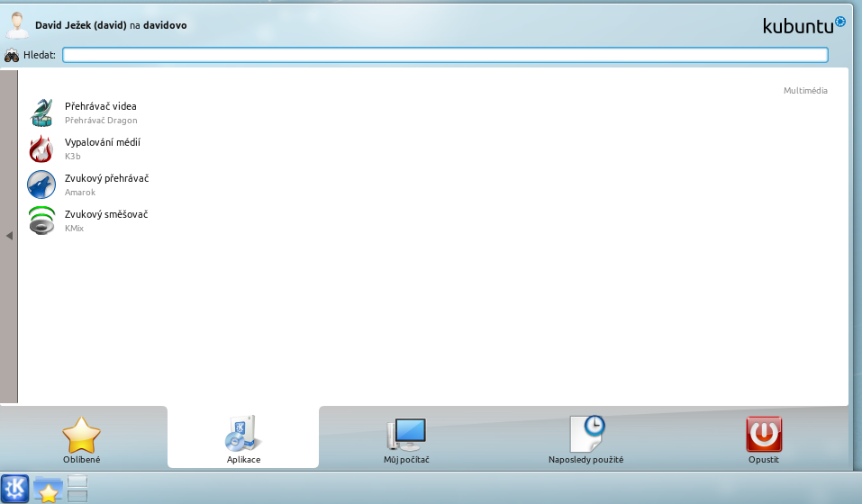Switch to the lower virtual desktop in pager

tap(77, 496)
